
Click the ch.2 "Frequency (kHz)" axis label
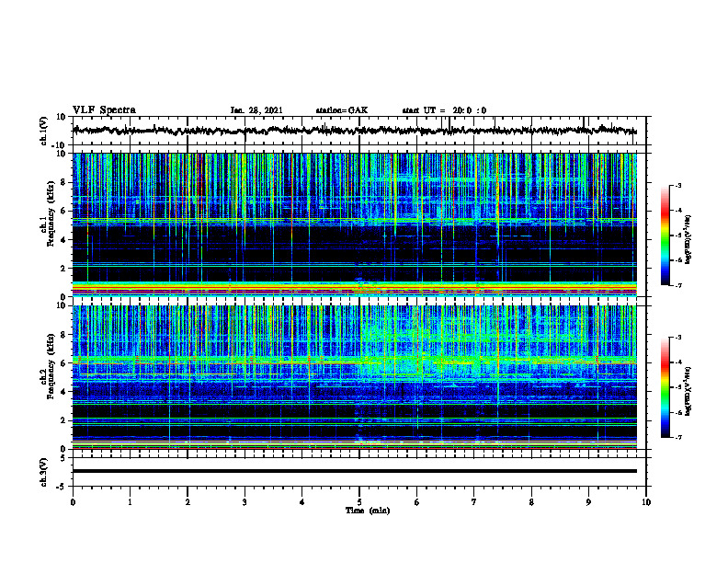click(x=51, y=366)
